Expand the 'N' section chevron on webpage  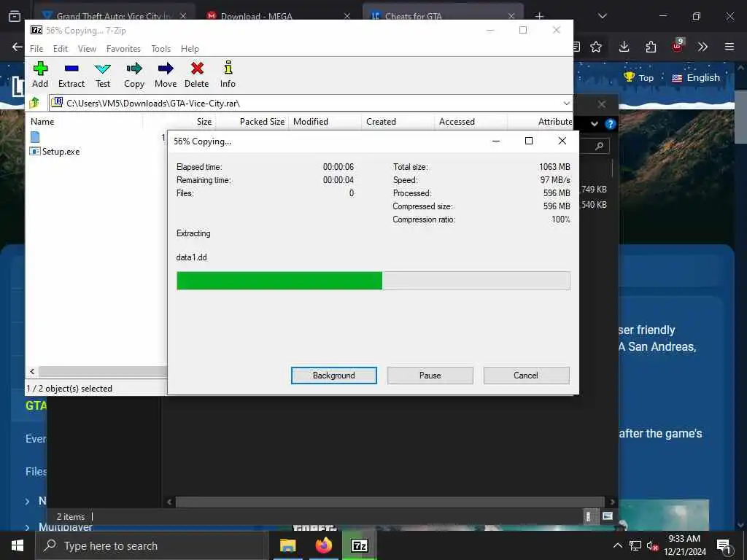(x=27, y=501)
